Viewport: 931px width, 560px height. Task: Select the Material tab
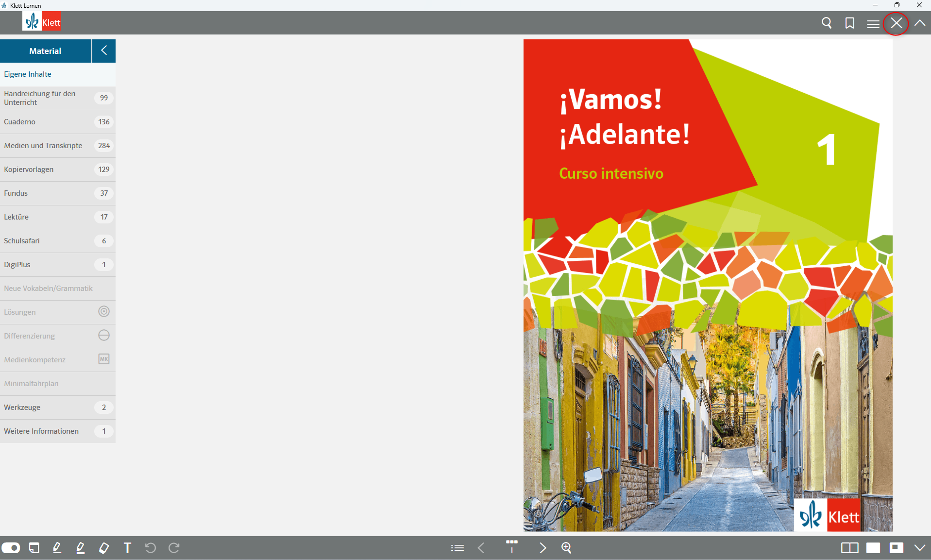[46, 51]
